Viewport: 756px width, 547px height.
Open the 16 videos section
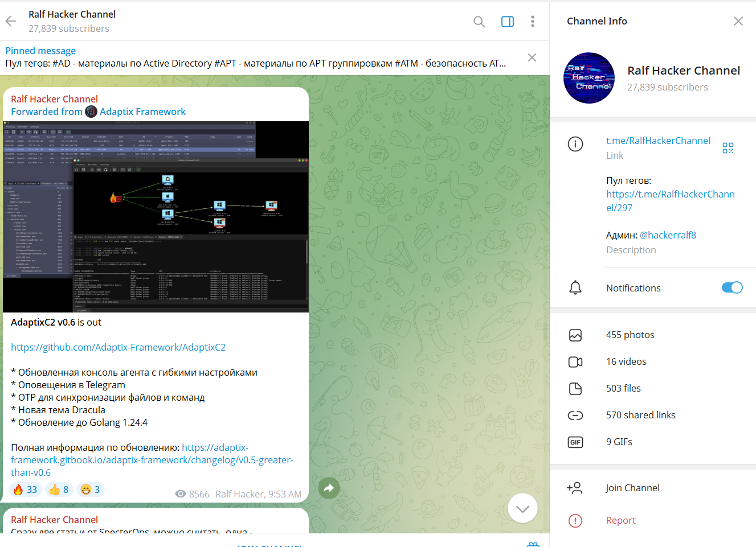(626, 361)
